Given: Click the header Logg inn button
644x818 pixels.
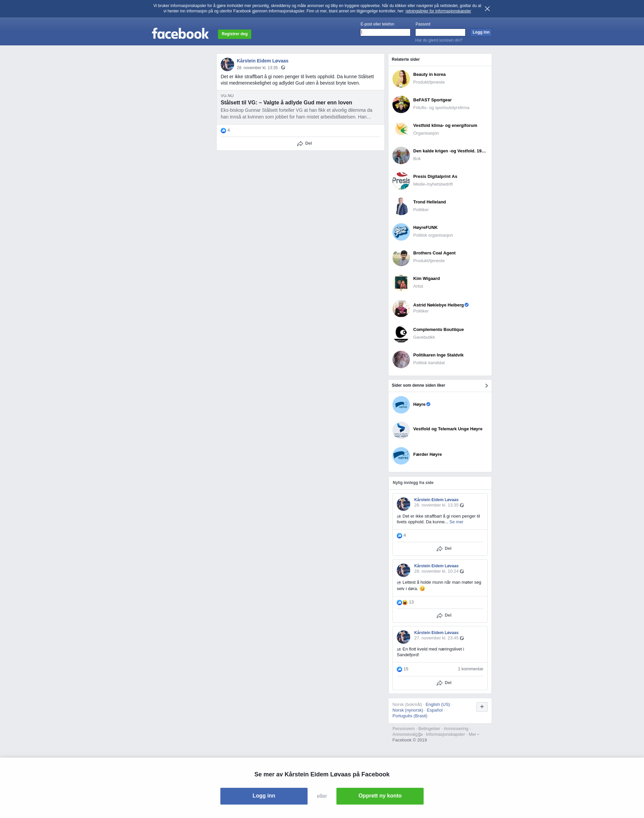Looking at the screenshot, I should point(481,33).
